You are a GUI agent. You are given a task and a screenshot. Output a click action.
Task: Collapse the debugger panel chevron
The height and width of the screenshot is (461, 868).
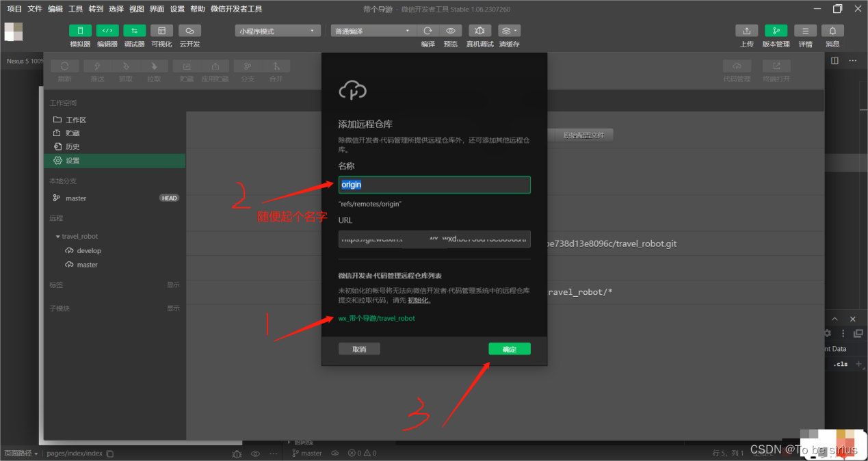tap(834, 319)
